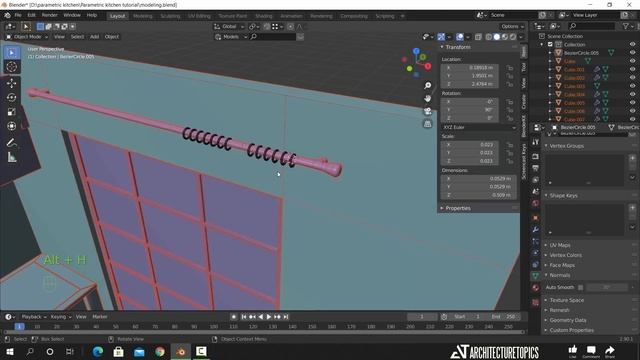Hide Collection with its eye icon

632,44
